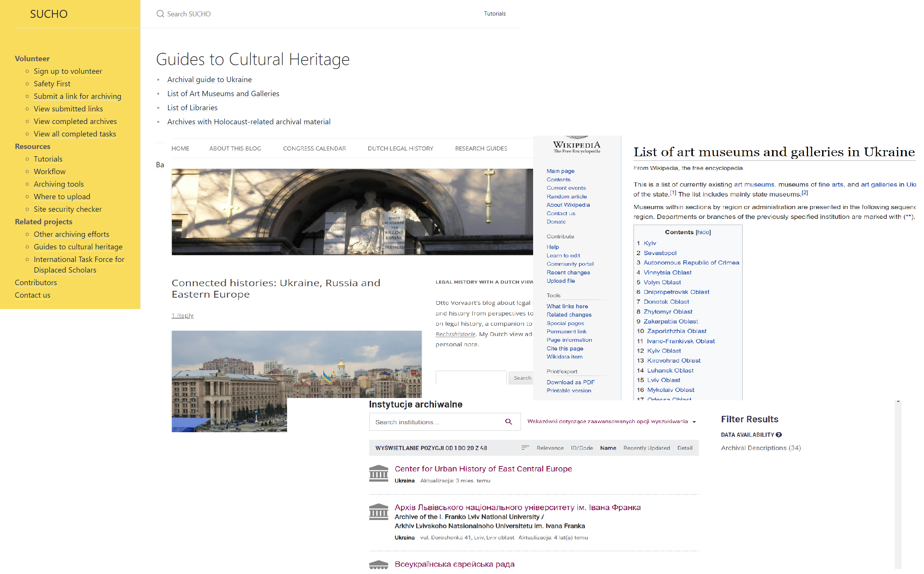The width and height of the screenshot is (924, 574).
Task: Sort institution results by Relevance
Action: [550, 448]
